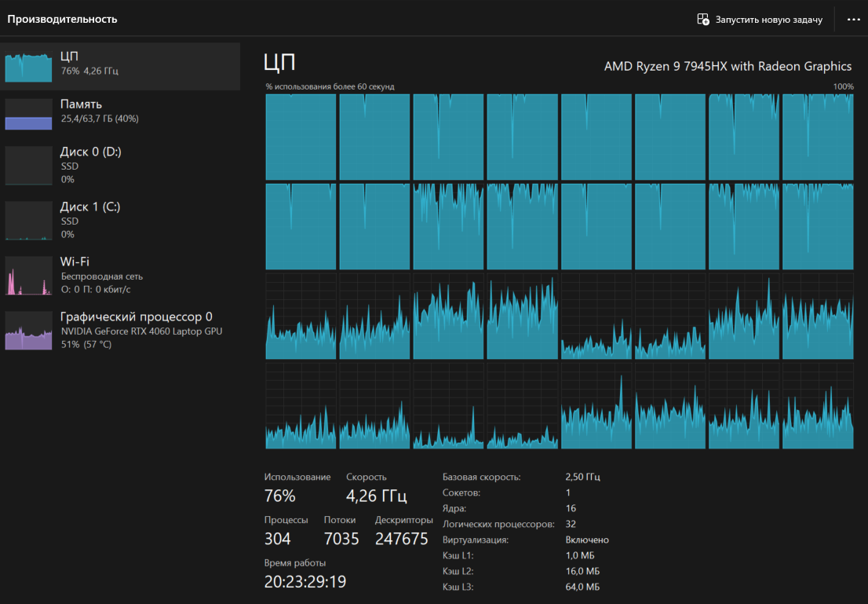Click the Производительность page heading

62,19
